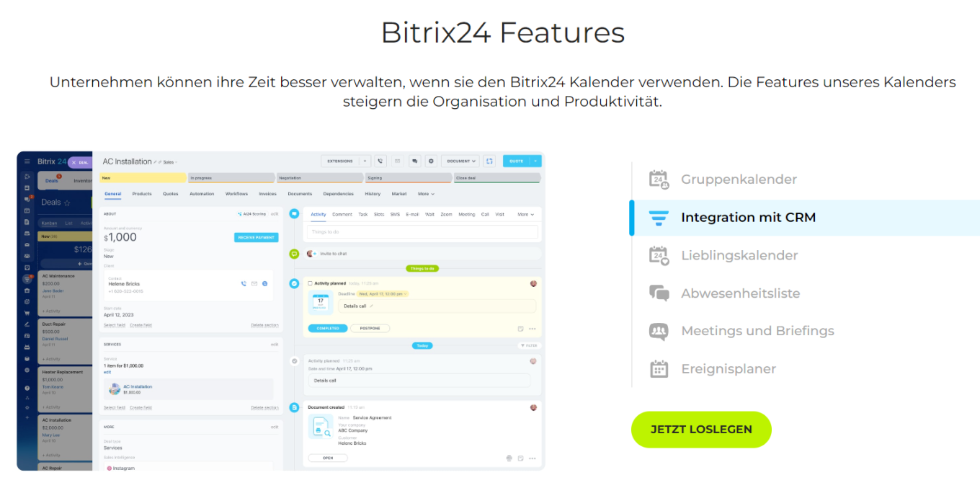This screenshot has width=980, height=488.
Task: Click the phone call icon in deal toolbar
Action: click(380, 161)
